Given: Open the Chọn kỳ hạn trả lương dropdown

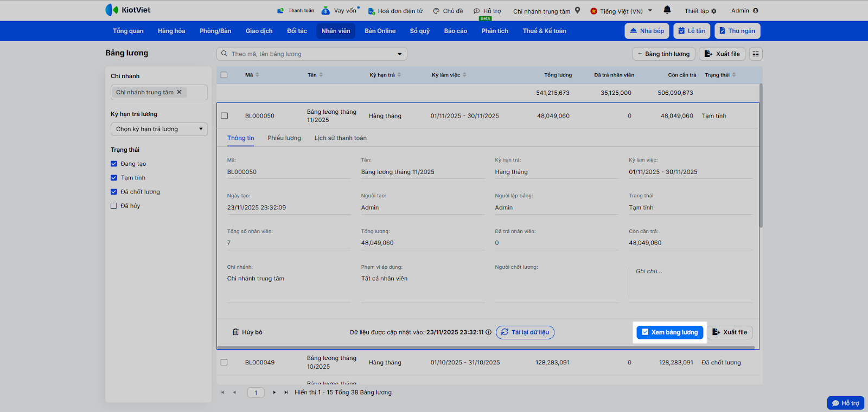Looking at the screenshot, I should coord(159,129).
